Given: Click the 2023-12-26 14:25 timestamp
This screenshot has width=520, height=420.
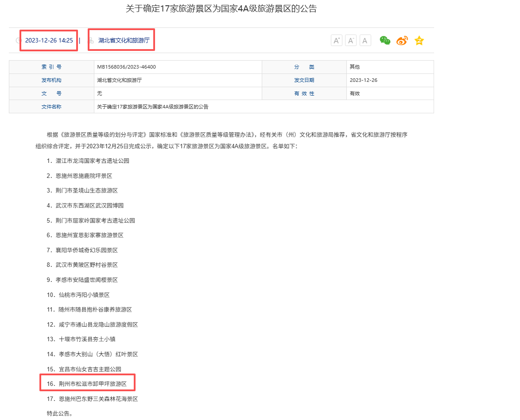Looking at the screenshot, I should 49,40.
